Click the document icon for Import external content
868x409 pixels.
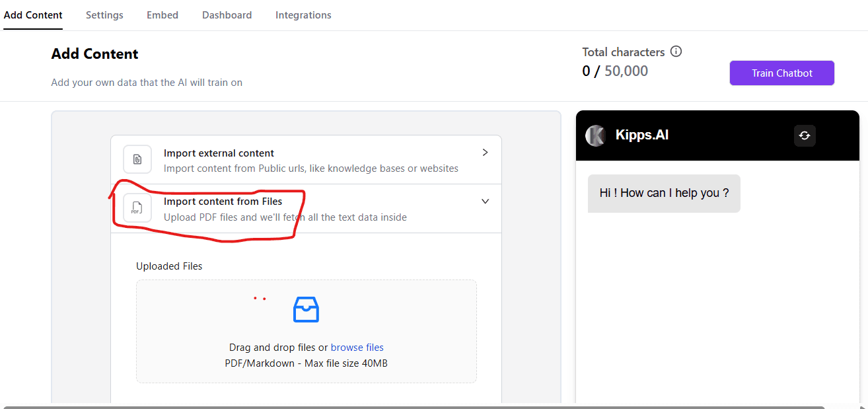tap(137, 159)
